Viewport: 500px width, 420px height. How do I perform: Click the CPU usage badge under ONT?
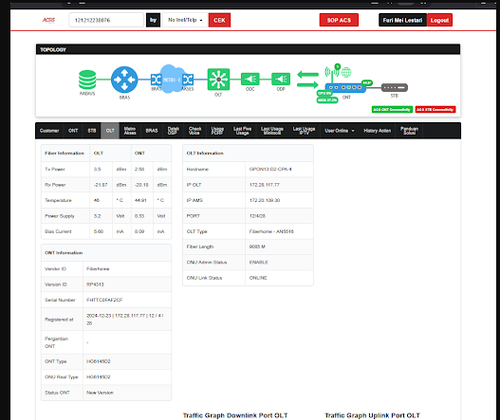point(324,93)
